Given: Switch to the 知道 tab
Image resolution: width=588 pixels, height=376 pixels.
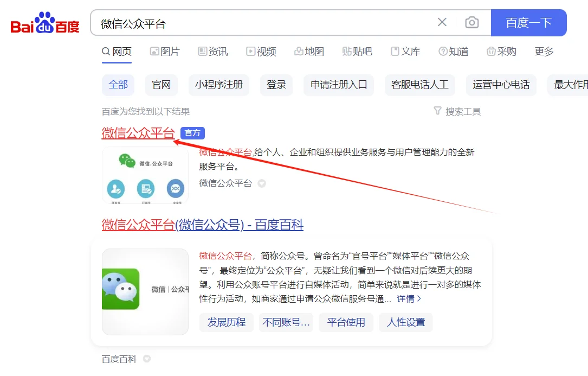Looking at the screenshot, I should coord(454,52).
